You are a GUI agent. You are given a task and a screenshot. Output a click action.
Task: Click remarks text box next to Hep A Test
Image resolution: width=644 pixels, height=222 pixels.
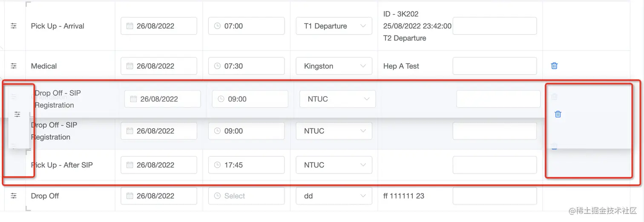pyautogui.click(x=494, y=66)
